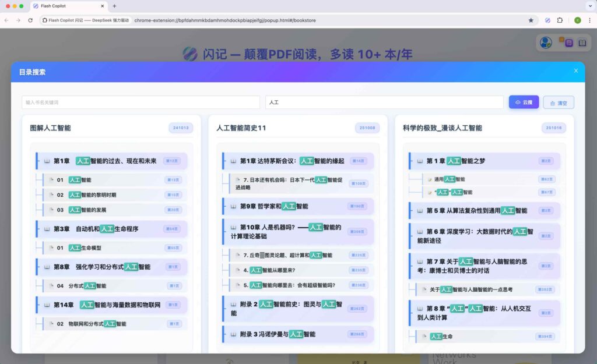
Task: Expand 第10章 人是机器吗 chapter entry
Action: click(297, 231)
